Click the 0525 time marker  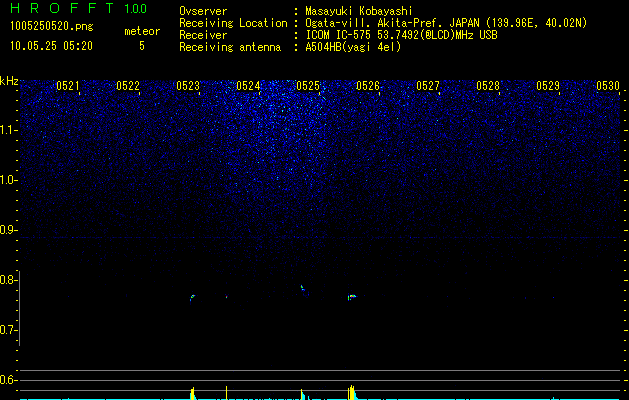(308, 86)
